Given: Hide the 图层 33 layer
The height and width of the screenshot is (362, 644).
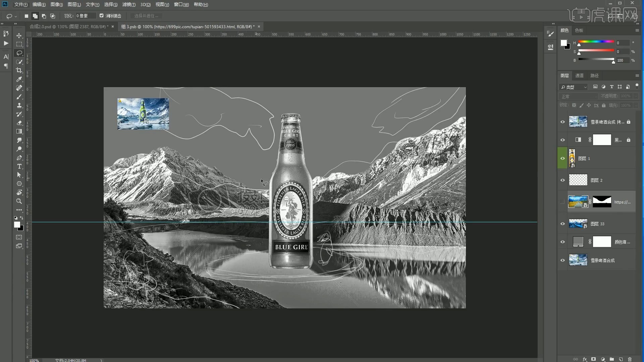Looking at the screenshot, I should [562, 224].
